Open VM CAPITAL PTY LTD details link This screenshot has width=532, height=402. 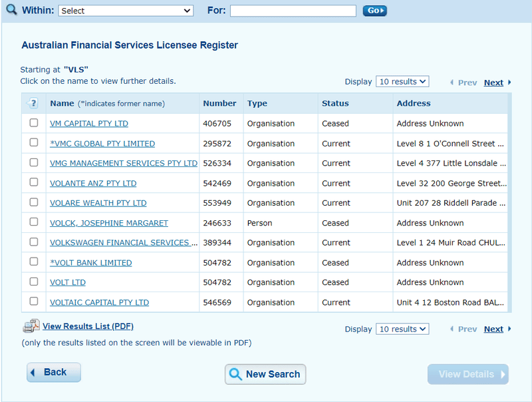click(89, 124)
